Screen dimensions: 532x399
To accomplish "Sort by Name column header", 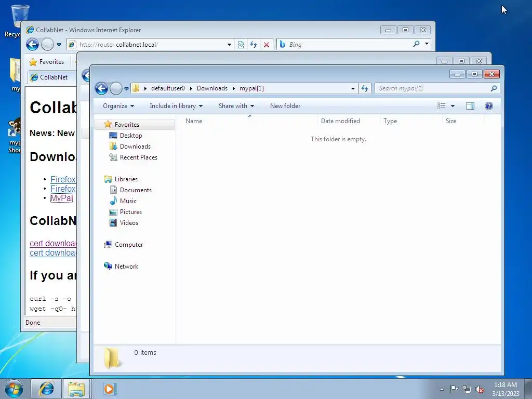I will (194, 121).
